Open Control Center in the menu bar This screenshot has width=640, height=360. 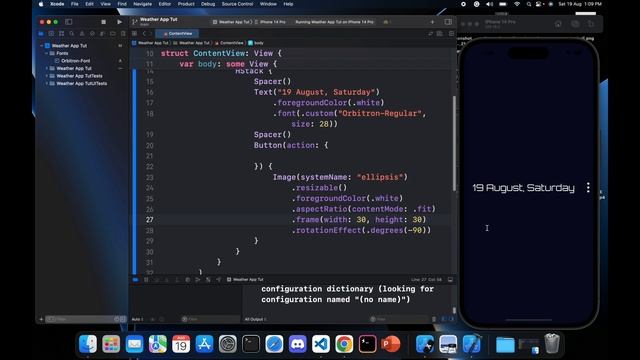coord(539,4)
